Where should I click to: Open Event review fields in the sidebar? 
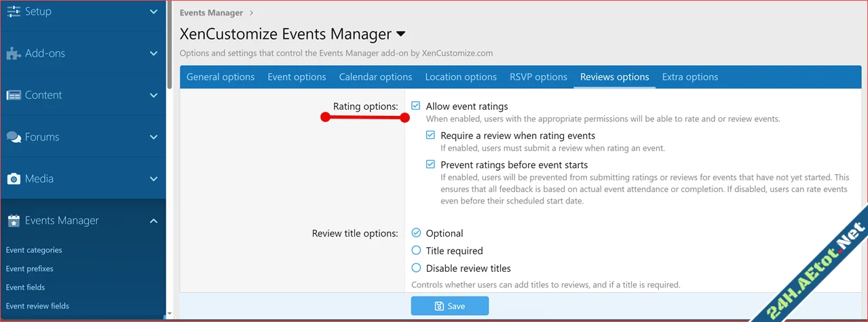pyautogui.click(x=37, y=306)
